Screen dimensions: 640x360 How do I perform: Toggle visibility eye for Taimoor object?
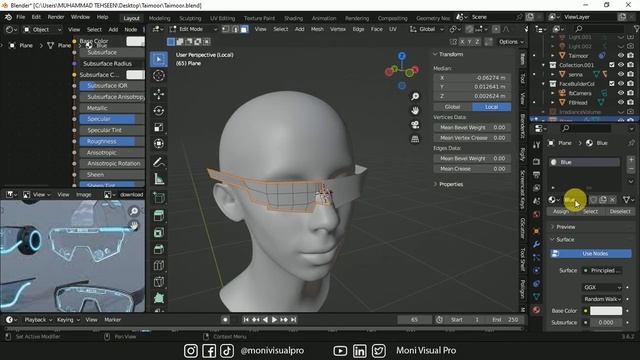click(621, 56)
